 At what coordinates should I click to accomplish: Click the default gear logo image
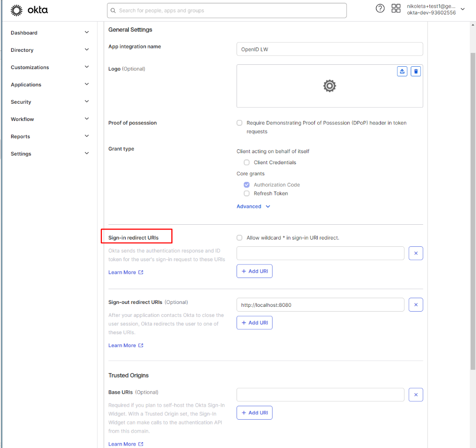click(329, 86)
